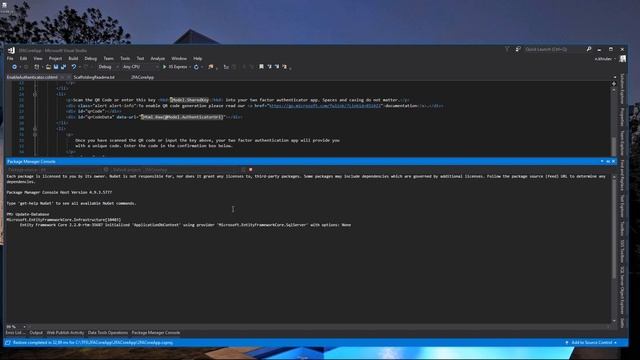Click the Clear Bookmarks toolbar icon
This screenshot has height=360, width=640.
point(284,67)
